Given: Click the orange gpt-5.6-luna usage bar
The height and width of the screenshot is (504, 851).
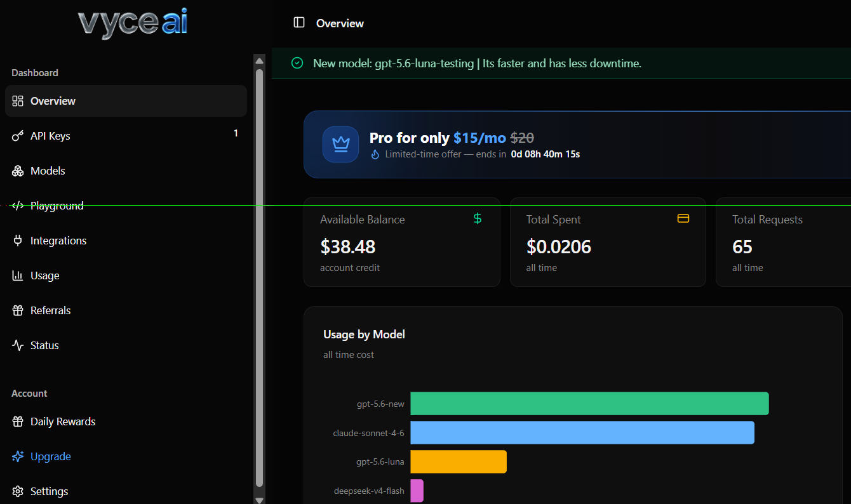Looking at the screenshot, I should [x=459, y=461].
